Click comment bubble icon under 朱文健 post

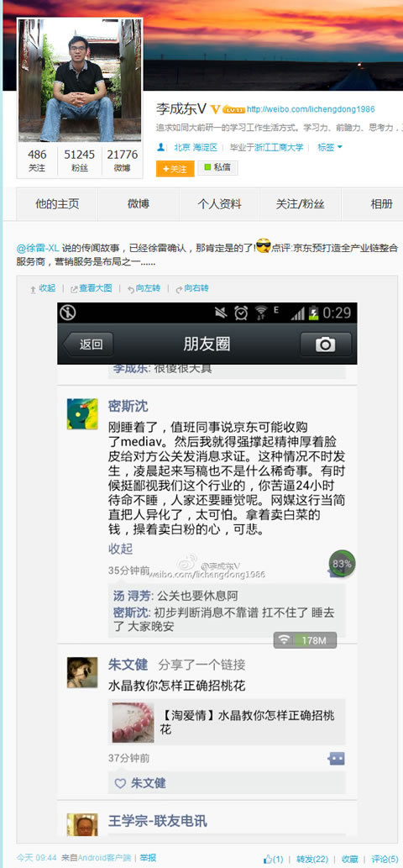point(336,759)
